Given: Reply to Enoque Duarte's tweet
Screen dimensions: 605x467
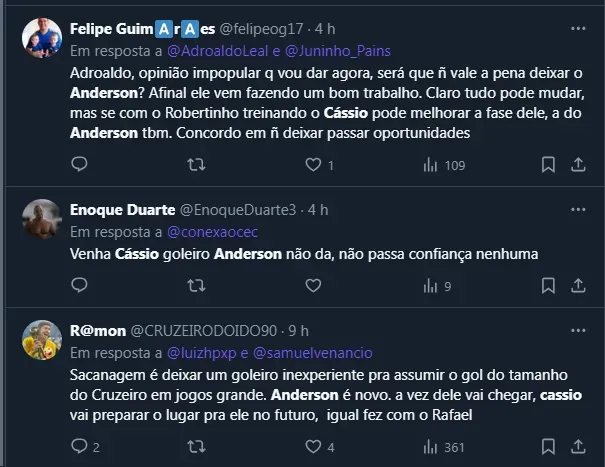Looking at the screenshot, I should coord(82,286).
